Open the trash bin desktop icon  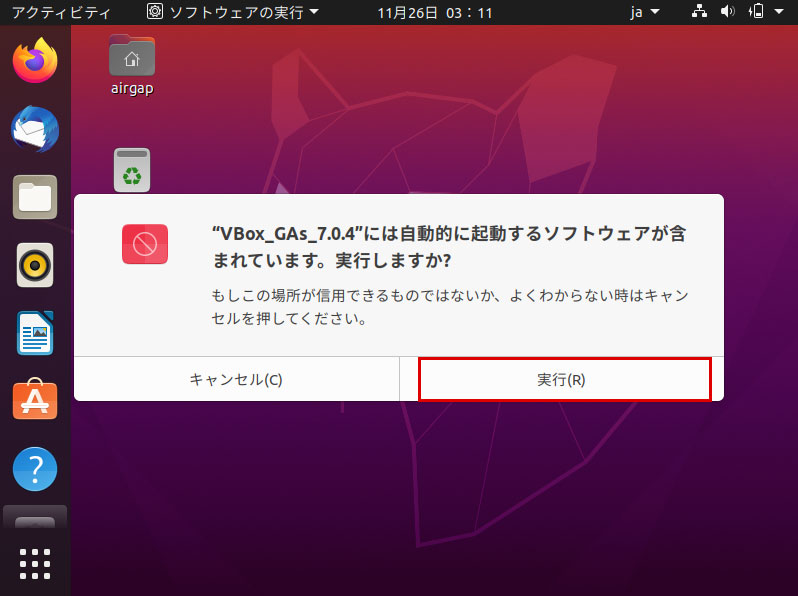(132, 170)
